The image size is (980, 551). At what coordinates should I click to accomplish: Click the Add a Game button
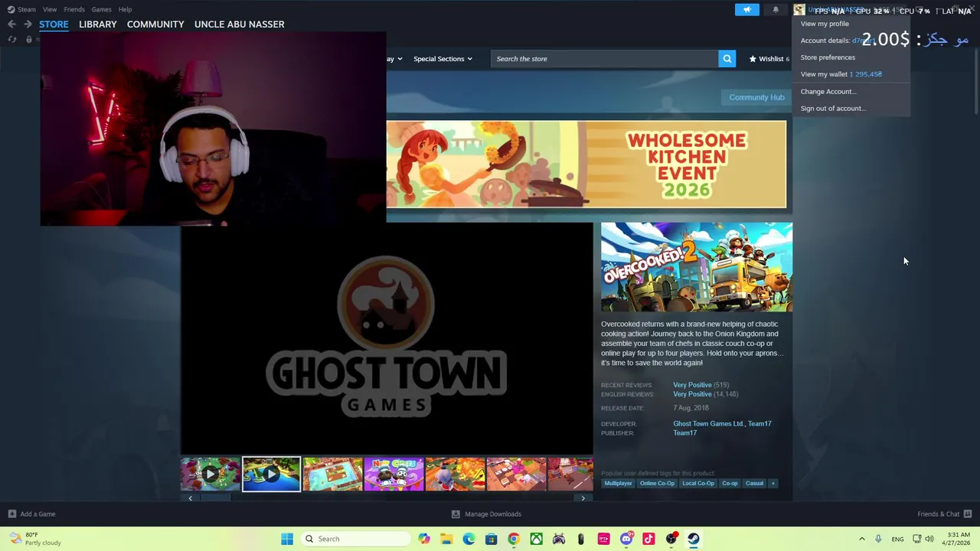tap(31, 514)
